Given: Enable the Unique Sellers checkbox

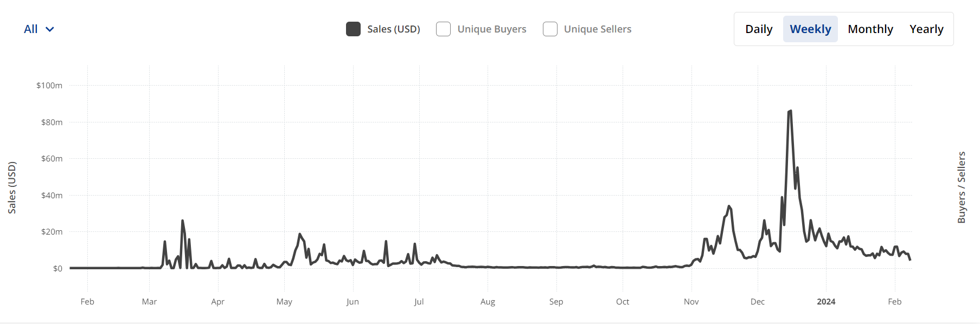Looking at the screenshot, I should point(550,29).
